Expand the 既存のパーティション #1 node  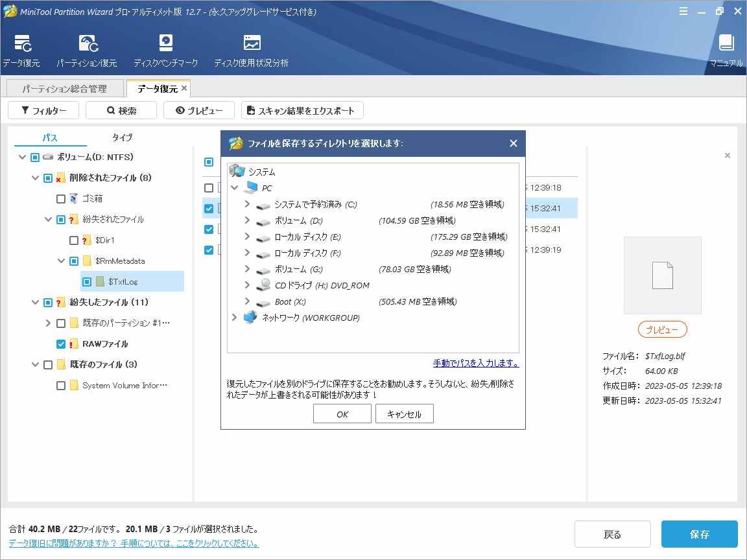tap(47, 323)
